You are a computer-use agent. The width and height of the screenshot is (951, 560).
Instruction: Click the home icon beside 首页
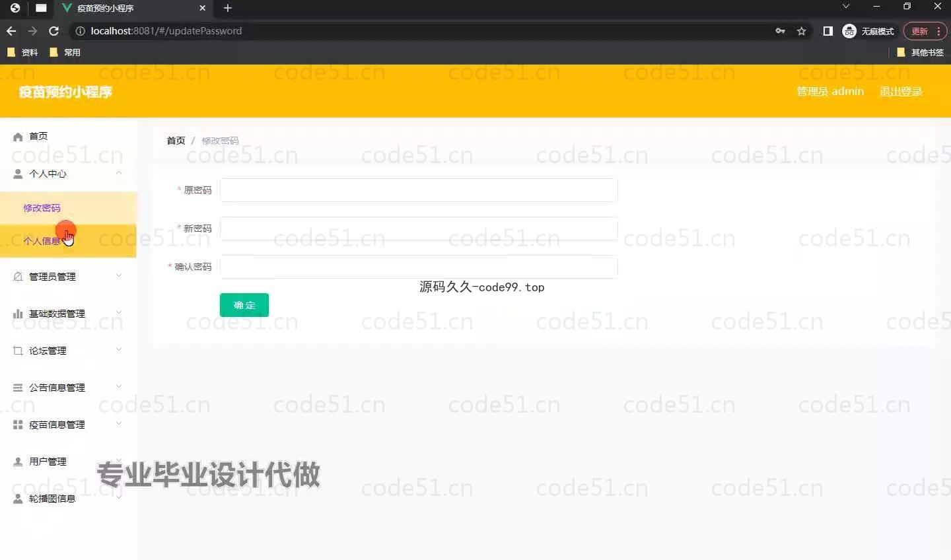[18, 137]
